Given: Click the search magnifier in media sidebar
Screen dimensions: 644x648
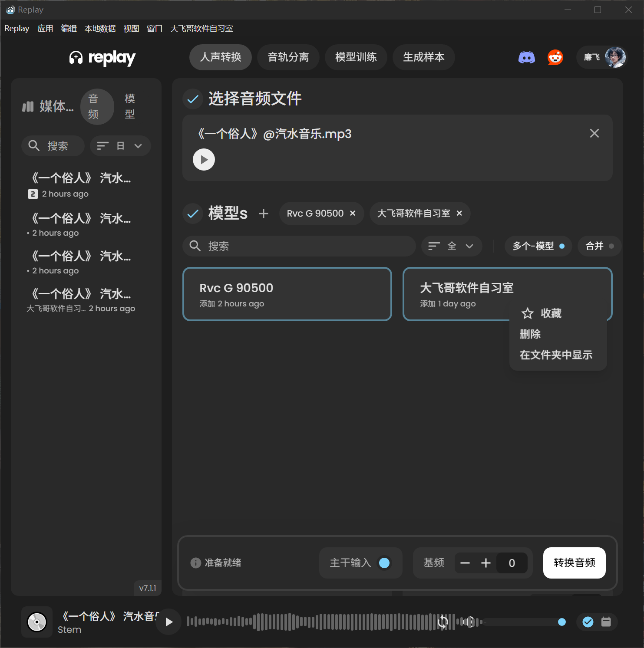Looking at the screenshot, I should [x=34, y=146].
